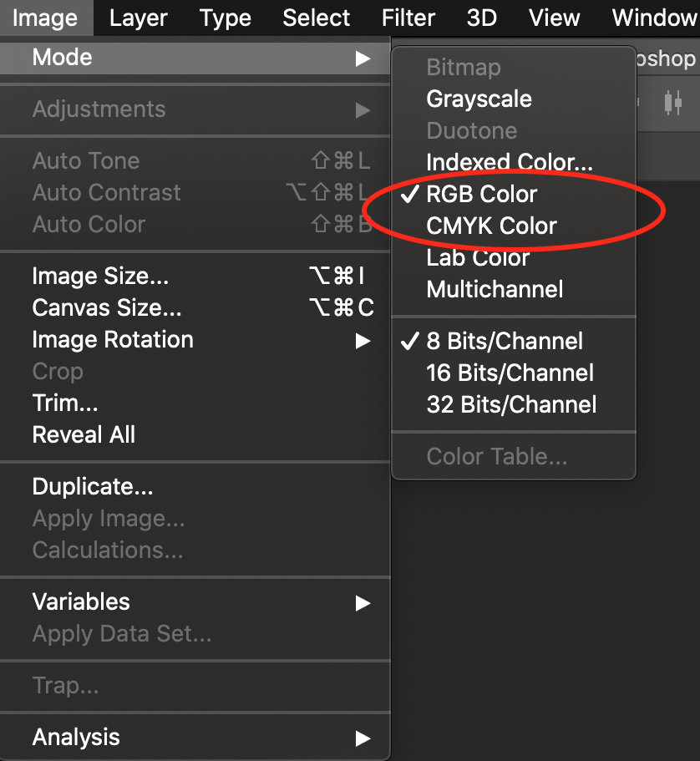700x761 pixels.
Task: Convert the image to Grayscale mode
Action: point(479,99)
